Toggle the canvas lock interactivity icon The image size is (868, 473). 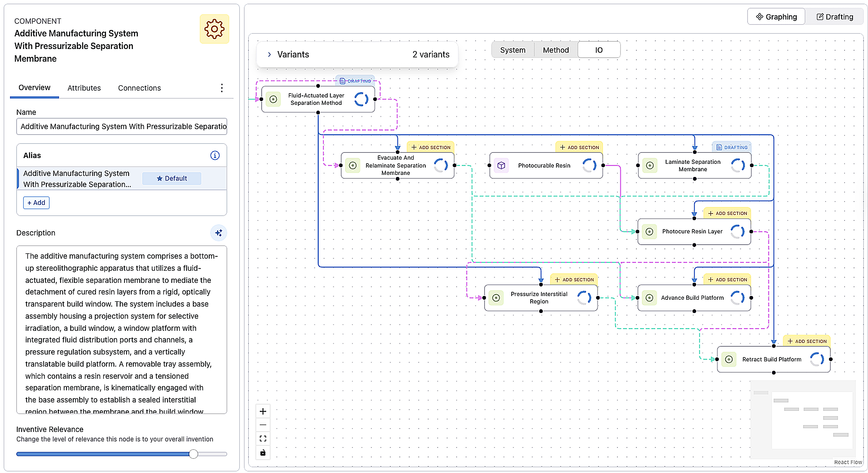(x=263, y=452)
